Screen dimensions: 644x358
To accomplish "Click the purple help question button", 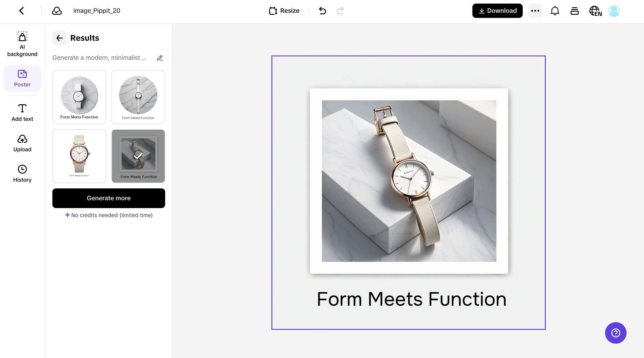I will point(616,333).
